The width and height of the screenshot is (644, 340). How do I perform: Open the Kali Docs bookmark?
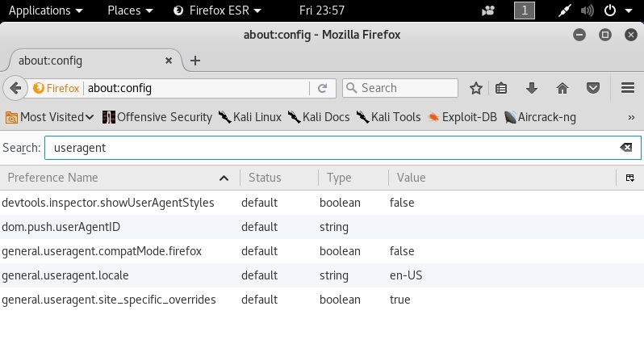pyautogui.click(x=319, y=117)
